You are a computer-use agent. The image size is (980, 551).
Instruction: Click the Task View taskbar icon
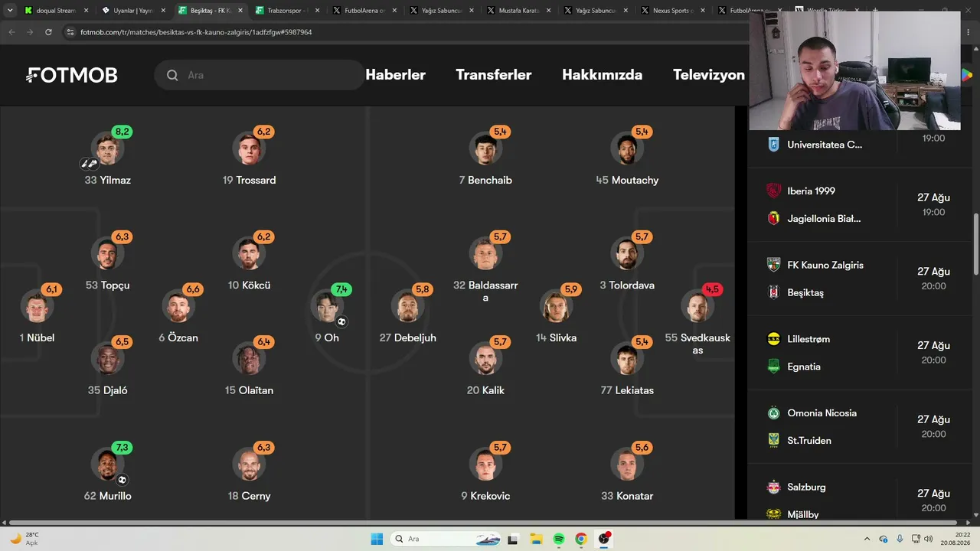point(513,539)
